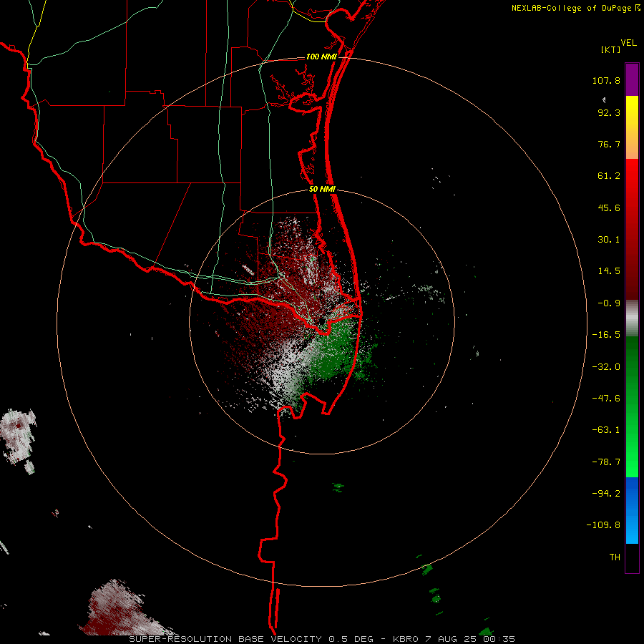Pick the yellow segment of velocity color bar
The height and width of the screenshot is (644, 644).
(632, 111)
